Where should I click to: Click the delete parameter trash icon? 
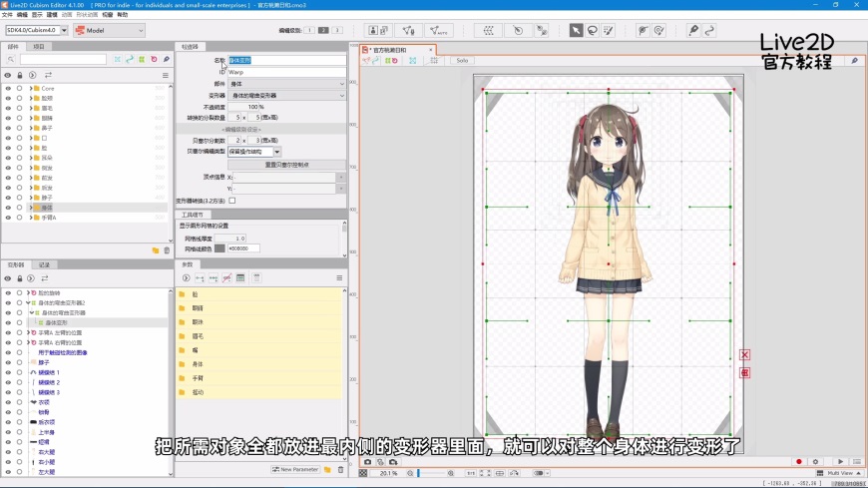click(340, 470)
